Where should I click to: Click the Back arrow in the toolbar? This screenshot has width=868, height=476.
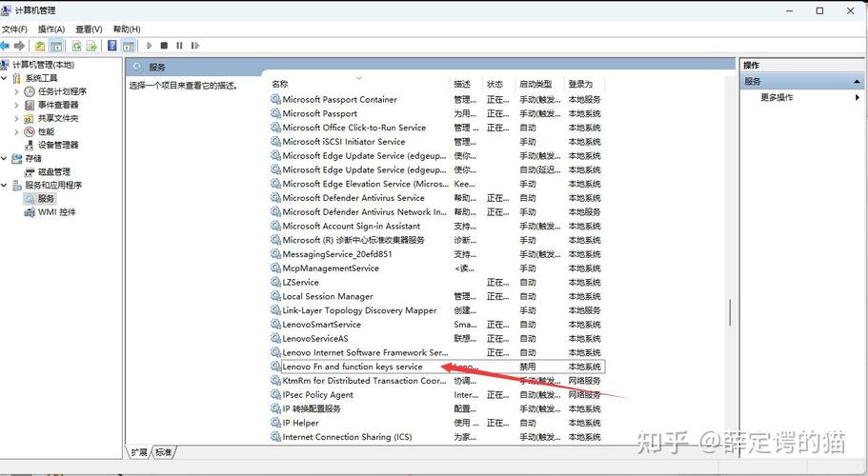pyautogui.click(x=6, y=45)
